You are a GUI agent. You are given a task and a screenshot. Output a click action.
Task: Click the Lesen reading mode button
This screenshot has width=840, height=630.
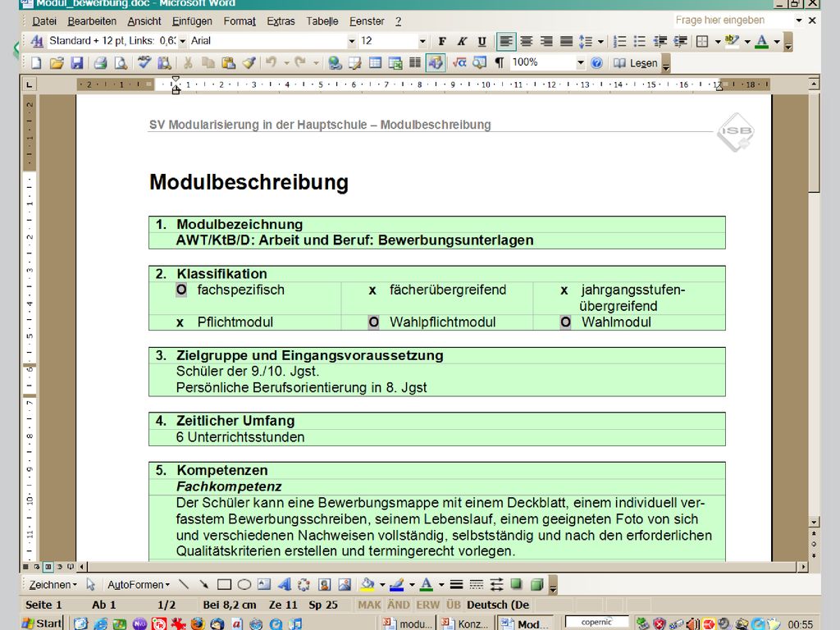click(x=636, y=63)
